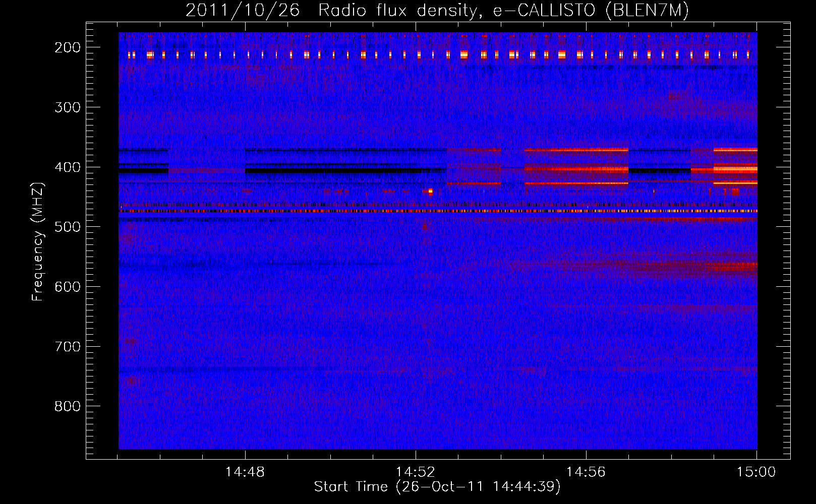
Task: Click the 500 frequency tick label
Action: pyautogui.click(x=68, y=227)
